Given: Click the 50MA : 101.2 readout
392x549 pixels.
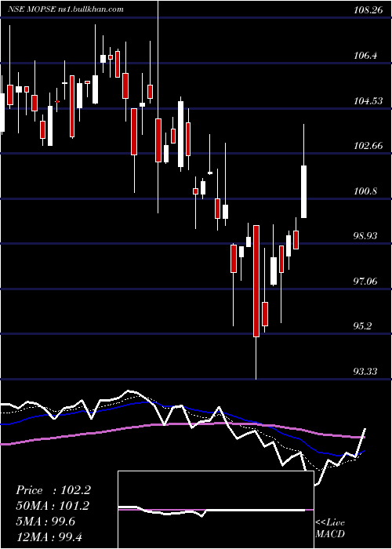Looking at the screenshot, I should point(53,506).
